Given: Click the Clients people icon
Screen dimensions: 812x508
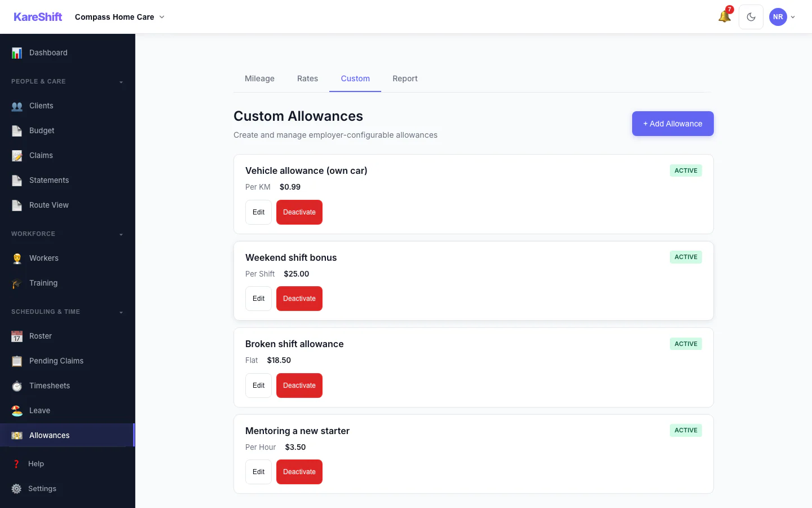Looking at the screenshot, I should (x=17, y=106).
